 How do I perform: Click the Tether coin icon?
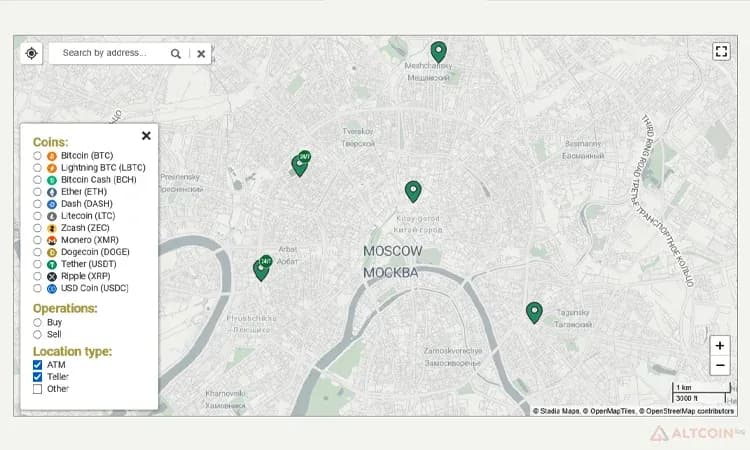(52, 264)
